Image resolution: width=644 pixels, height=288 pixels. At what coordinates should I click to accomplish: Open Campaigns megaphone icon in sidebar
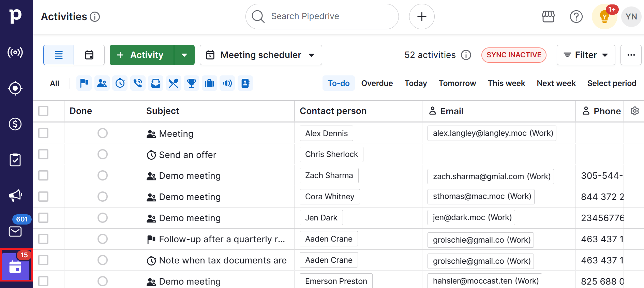coord(15,196)
